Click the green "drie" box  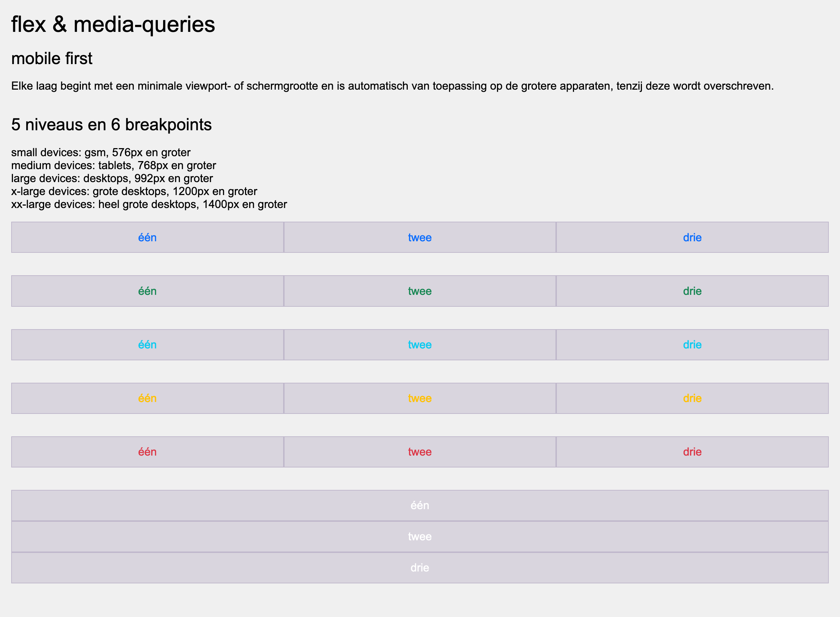[x=692, y=291]
